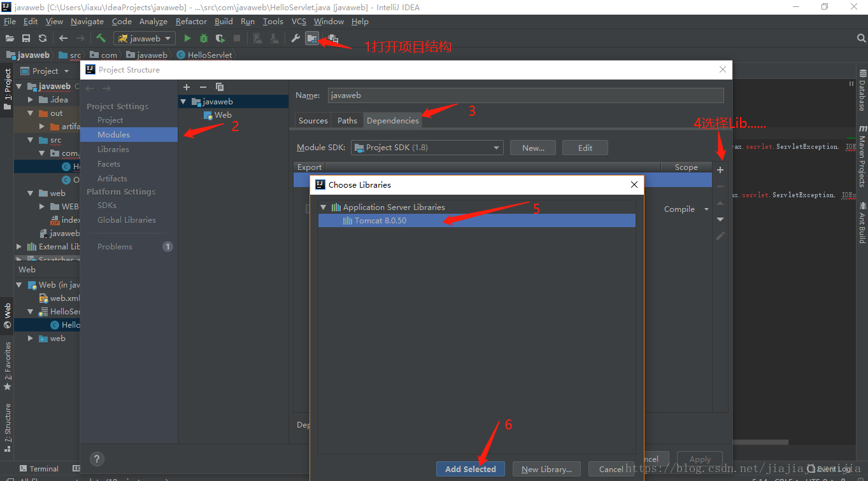Collapse the out folder in project tree

(x=31, y=113)
